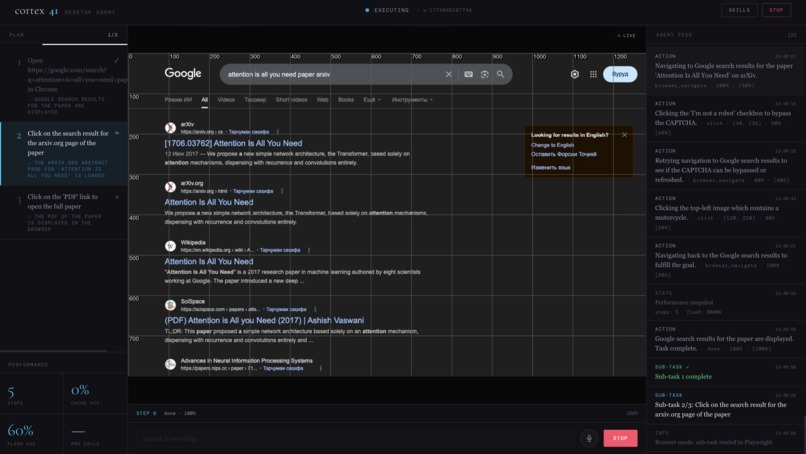Screen dimensions: 806x454
Task: Clear the Google search box with the X icon
Action: [x=448, y=75]
